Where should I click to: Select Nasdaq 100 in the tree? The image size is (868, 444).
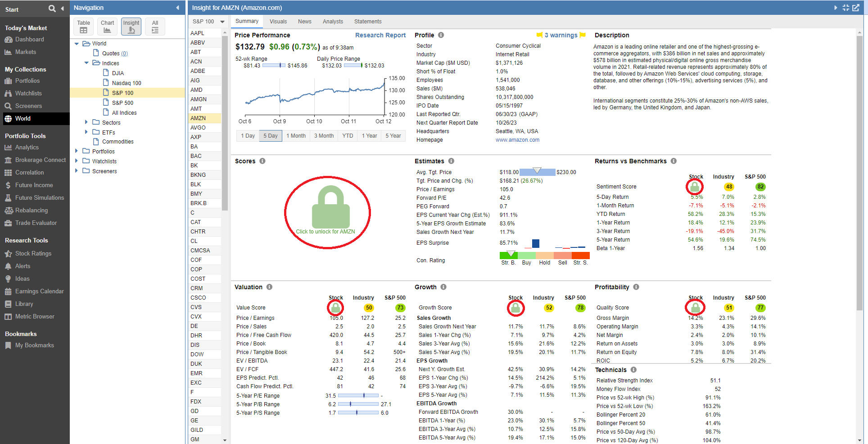[127, 83]
